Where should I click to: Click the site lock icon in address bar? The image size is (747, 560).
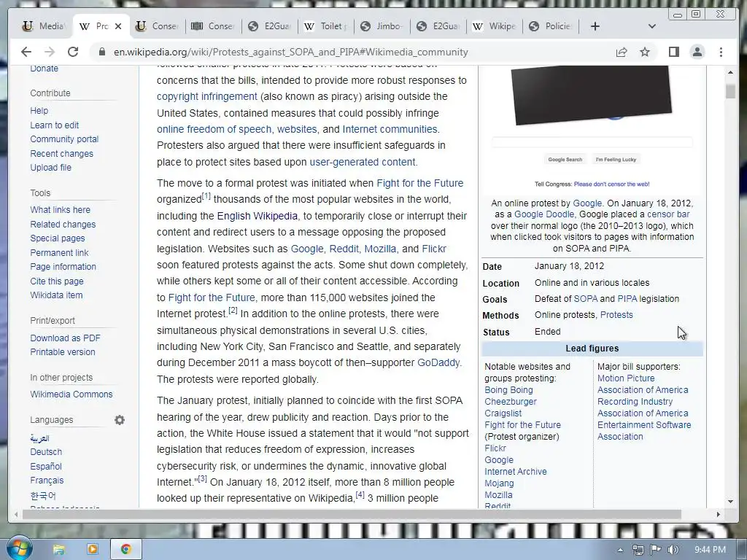point(101,52)
